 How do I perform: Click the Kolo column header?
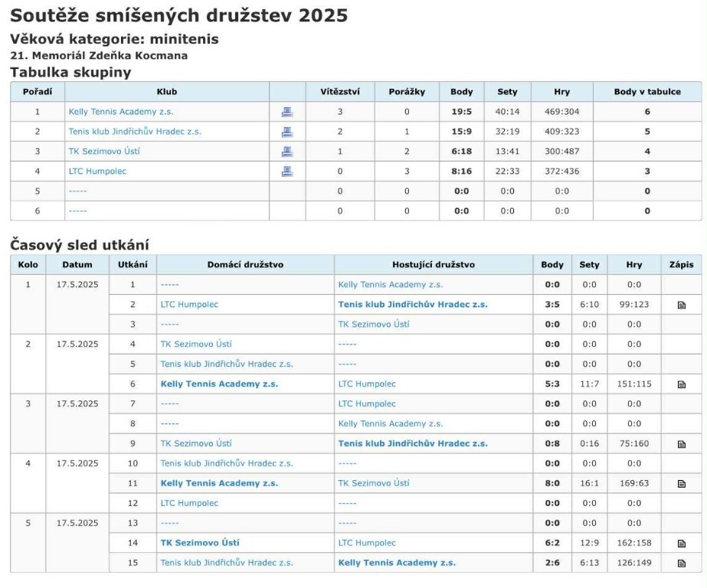pyautogui.click(x=28, y=264)
